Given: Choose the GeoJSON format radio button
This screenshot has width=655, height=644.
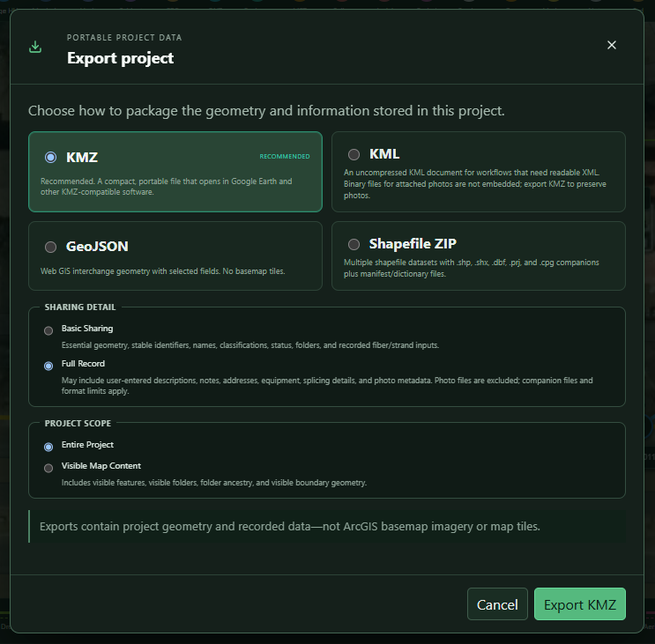Looking at the screenshot, I should coord(50,247).
